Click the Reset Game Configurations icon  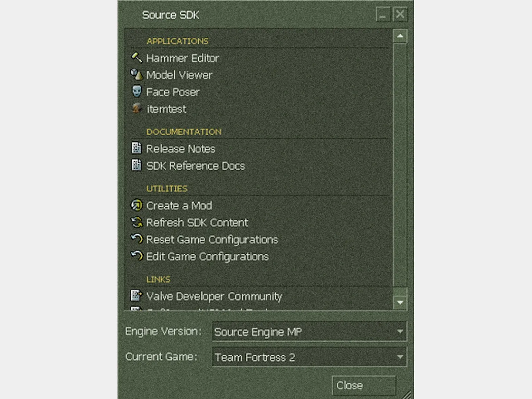coord(136,239)
